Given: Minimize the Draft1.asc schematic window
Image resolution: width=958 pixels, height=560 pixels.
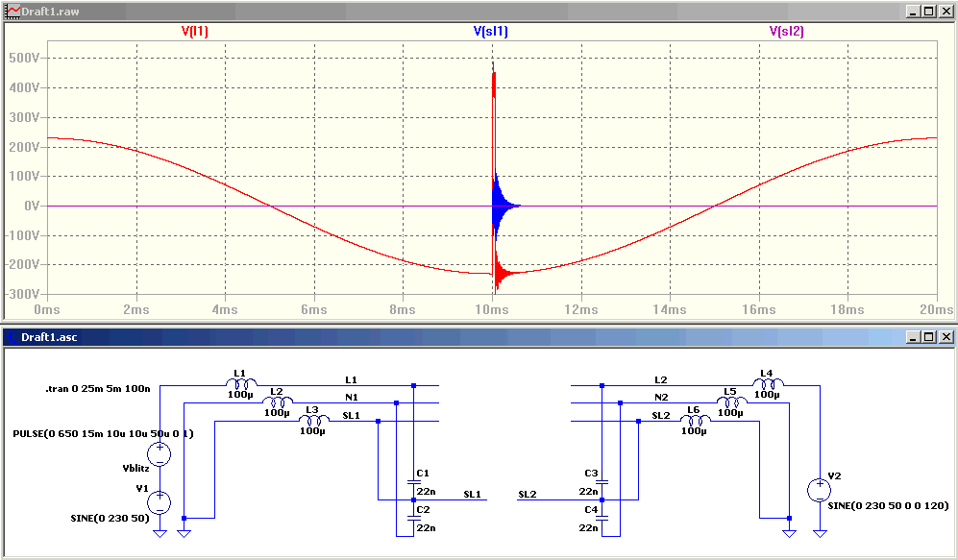Looking at the screenshot, I should [x=914, y=336].
